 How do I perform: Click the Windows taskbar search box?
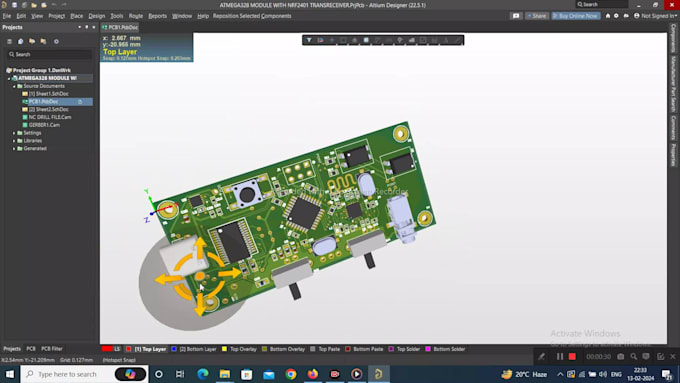coord(83,374)
